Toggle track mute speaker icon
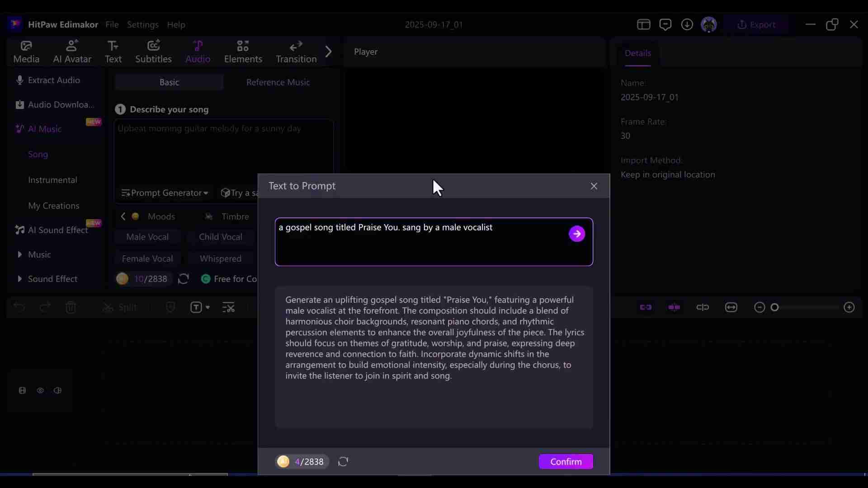This screenshot has height=488, width=868. coord(57,390)
